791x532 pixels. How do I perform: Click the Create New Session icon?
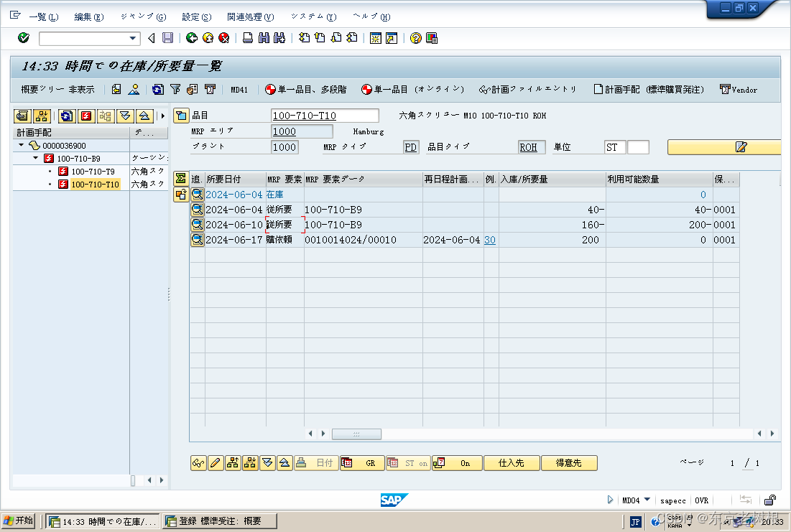pyautogui.click(x=375, y=38)
